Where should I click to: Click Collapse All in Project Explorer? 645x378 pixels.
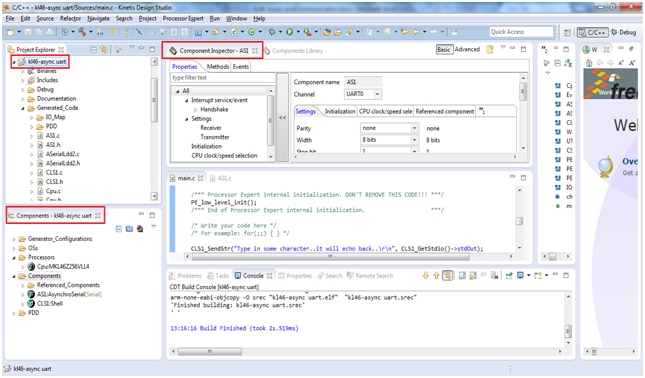coord(93,49)
